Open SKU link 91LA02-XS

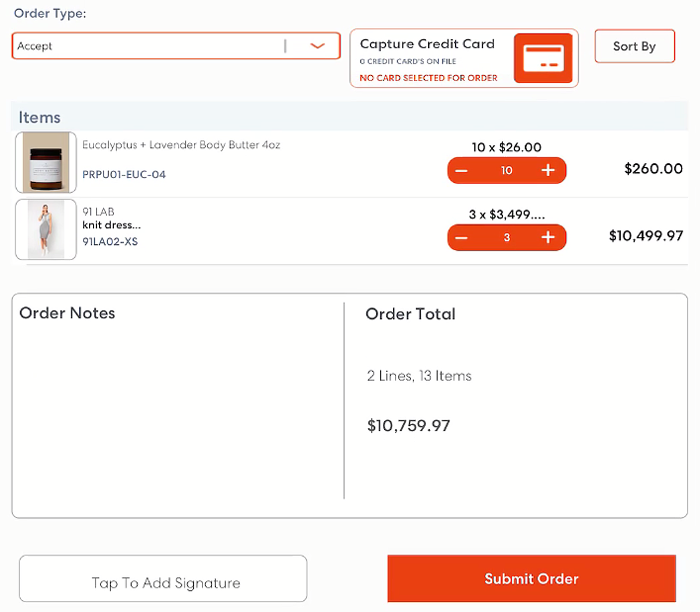pyautogui.click(x=111, y=241)
